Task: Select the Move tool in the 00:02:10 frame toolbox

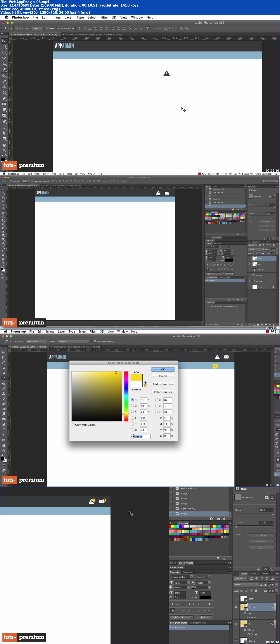Action: pos(4,41)
